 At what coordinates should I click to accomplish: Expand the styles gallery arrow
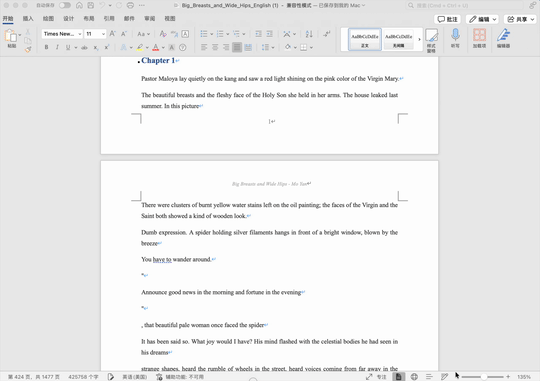pos(419,39)
